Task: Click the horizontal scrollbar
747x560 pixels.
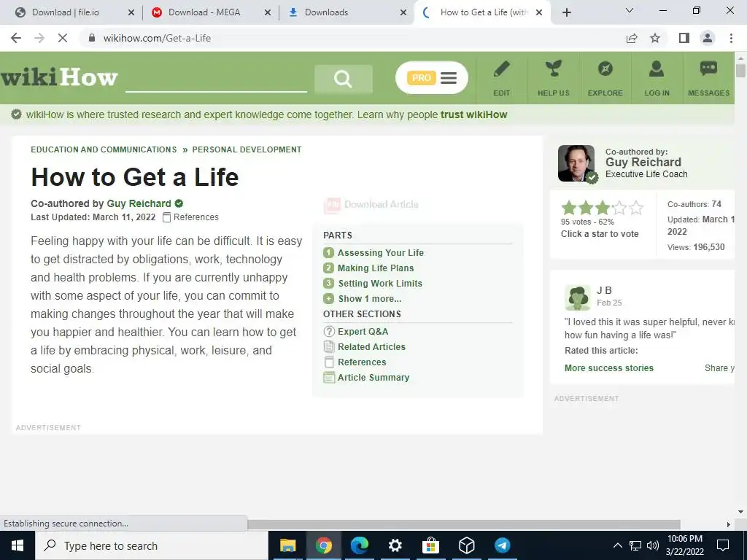Action: coord(464,524)
